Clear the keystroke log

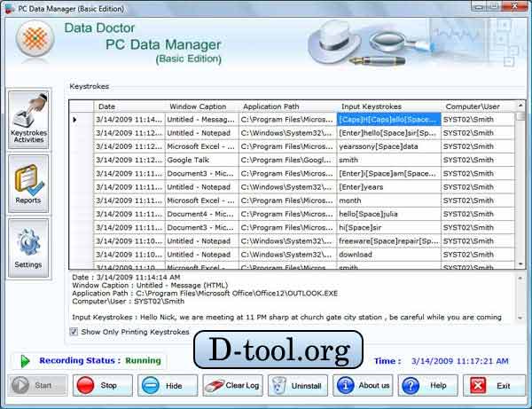[x=232, y=386]
